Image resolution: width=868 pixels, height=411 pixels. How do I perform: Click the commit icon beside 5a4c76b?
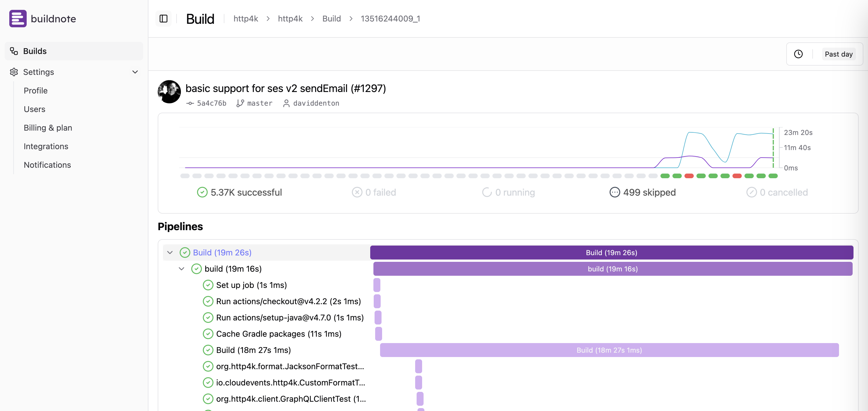click(190, 103)
